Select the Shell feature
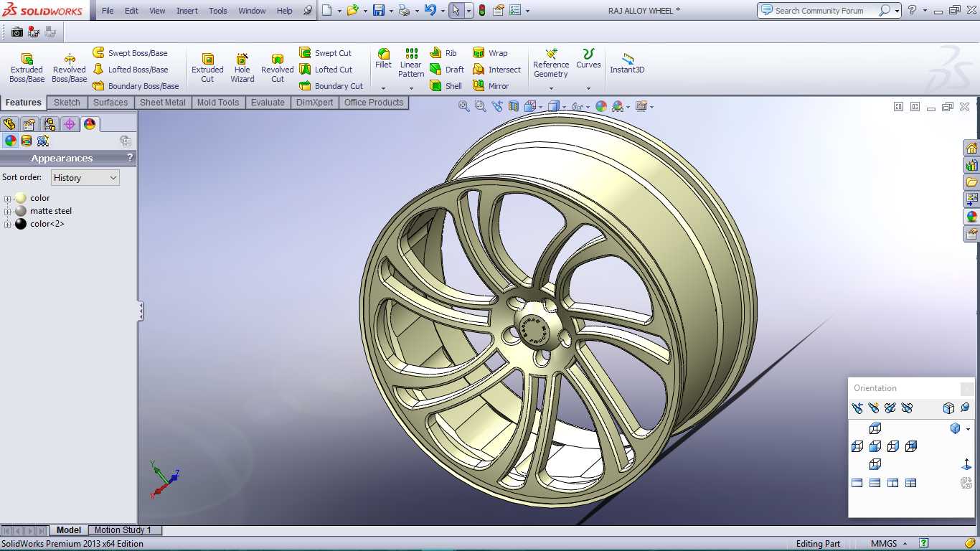The image size is (980, 551). (446, 86)
